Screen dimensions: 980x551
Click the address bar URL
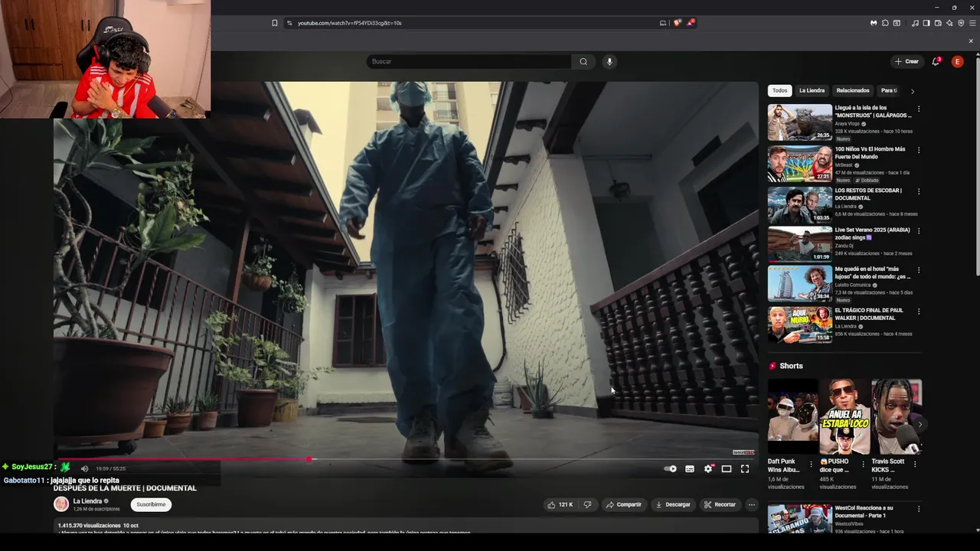(350, 23)
